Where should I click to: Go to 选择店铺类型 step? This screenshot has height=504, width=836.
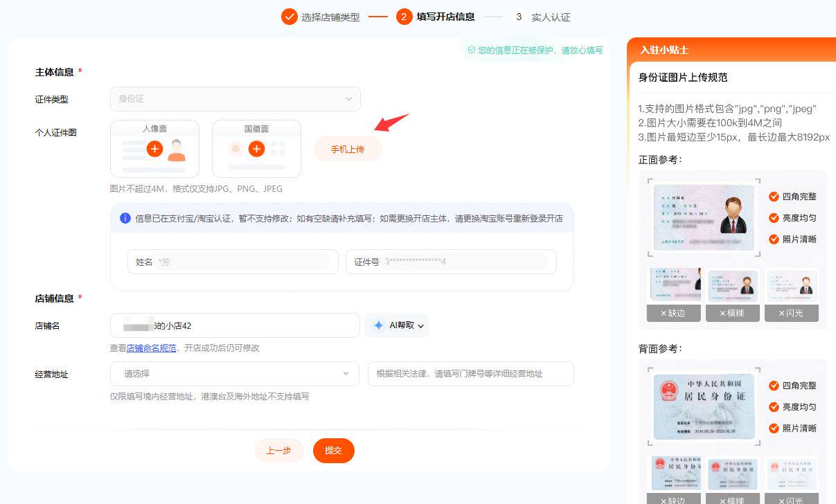click(x=330, y=17)
